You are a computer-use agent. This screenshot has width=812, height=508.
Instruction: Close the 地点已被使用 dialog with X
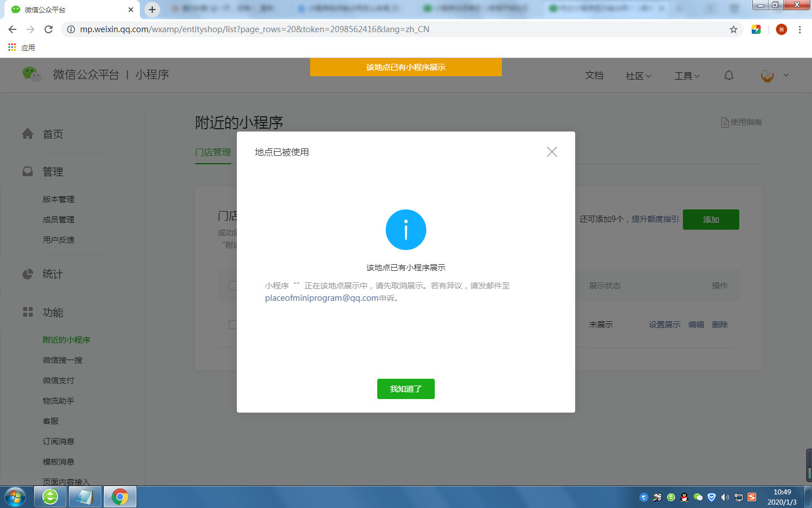point(552,152)
